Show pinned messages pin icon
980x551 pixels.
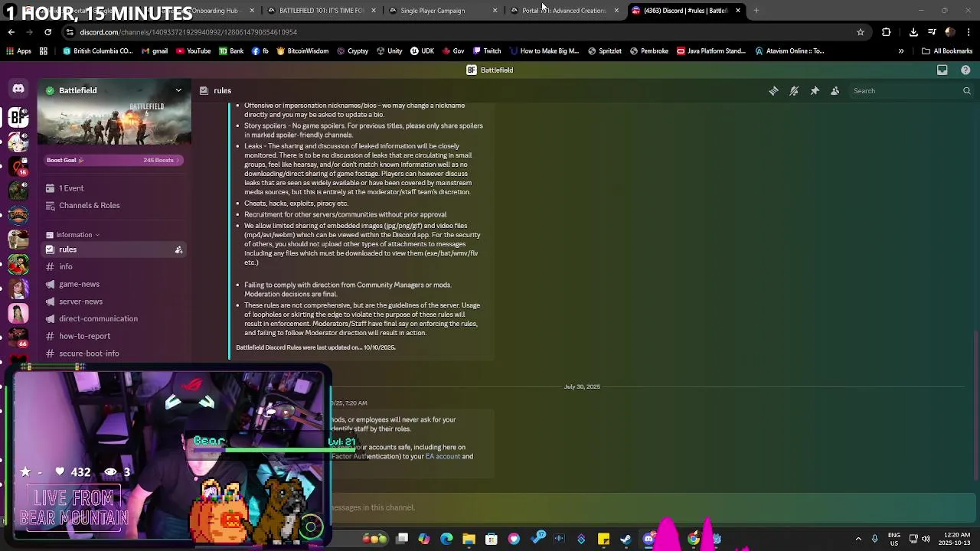[x=815, y=91]
